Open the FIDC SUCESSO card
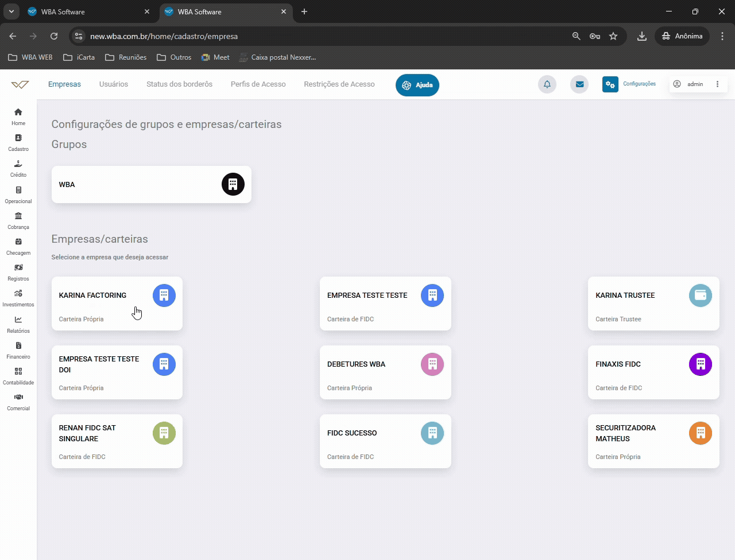This screenshot has width=735, height=560. [x=385, y=441]
